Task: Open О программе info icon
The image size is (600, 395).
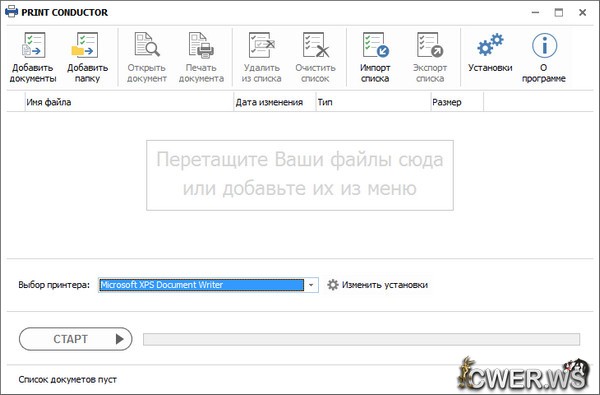Action: (544, 46)
